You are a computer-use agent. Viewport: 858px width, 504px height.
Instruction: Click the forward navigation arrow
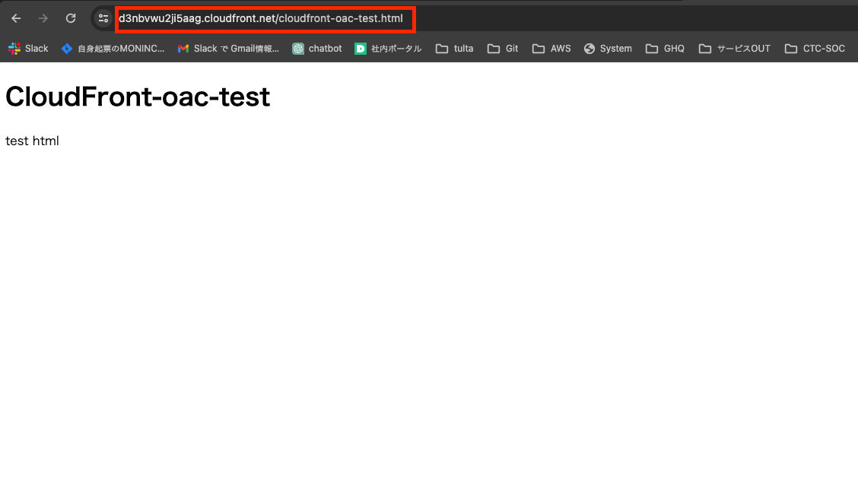pyautogui.click(x=43, y=18)
